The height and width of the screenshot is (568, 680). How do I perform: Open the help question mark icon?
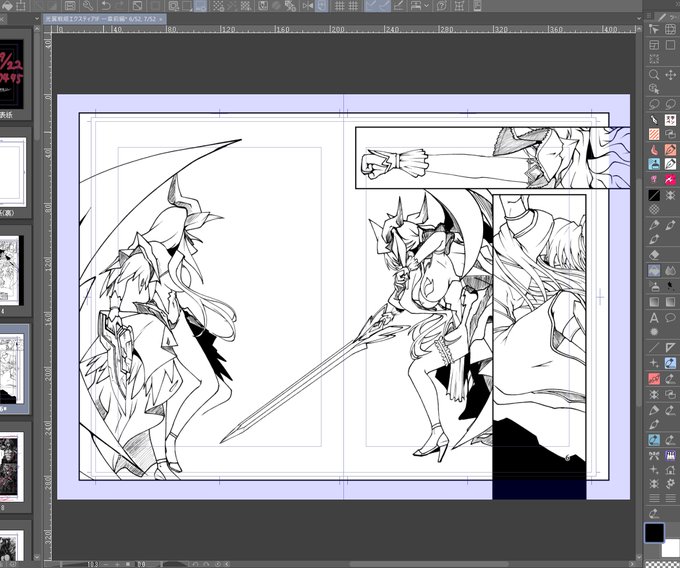[x=441, y=6]
